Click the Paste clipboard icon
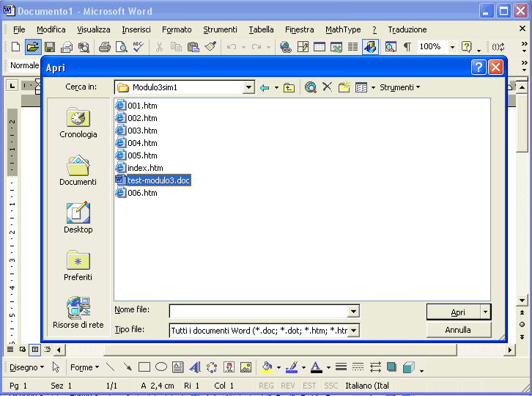This screenshot has height=396, width=532. (x=193, y=46)
